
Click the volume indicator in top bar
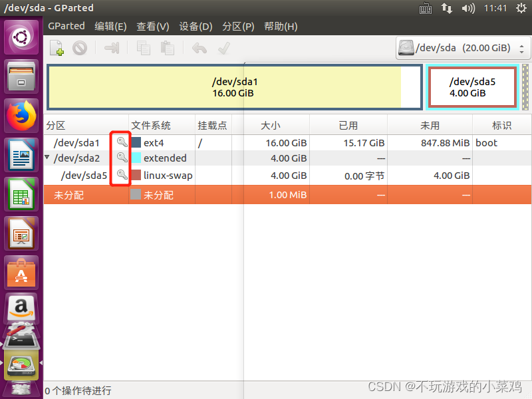(x=467, y=8)
